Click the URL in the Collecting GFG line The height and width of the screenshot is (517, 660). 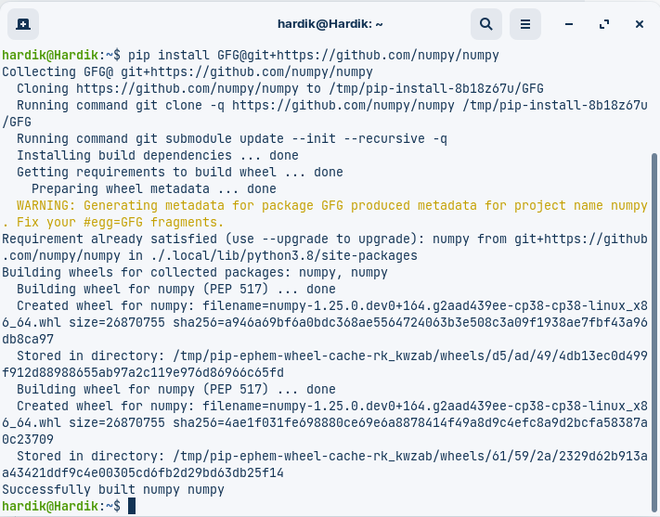247,72
